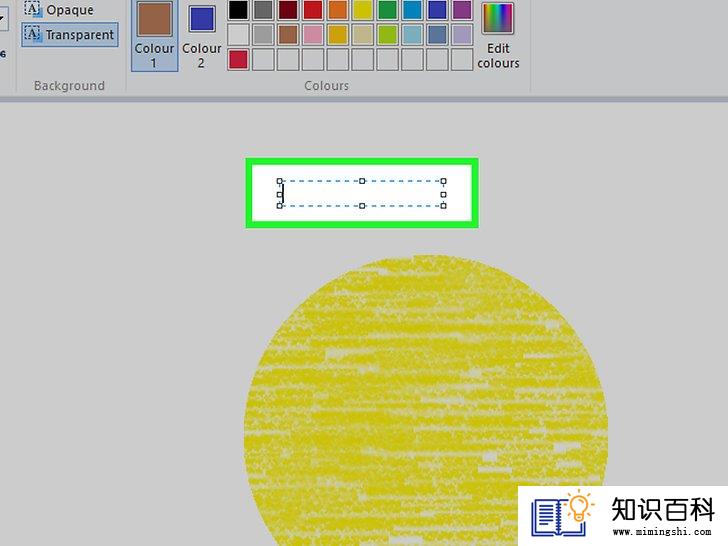Pick the black colour swatch

click(x=238, y=9)
